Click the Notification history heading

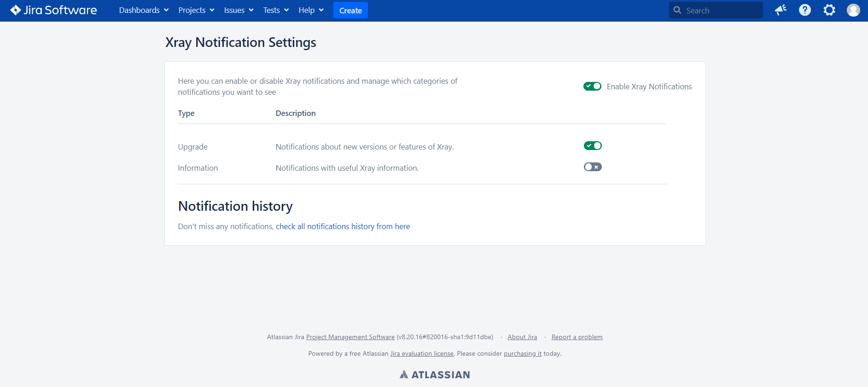tap(235, 206)
